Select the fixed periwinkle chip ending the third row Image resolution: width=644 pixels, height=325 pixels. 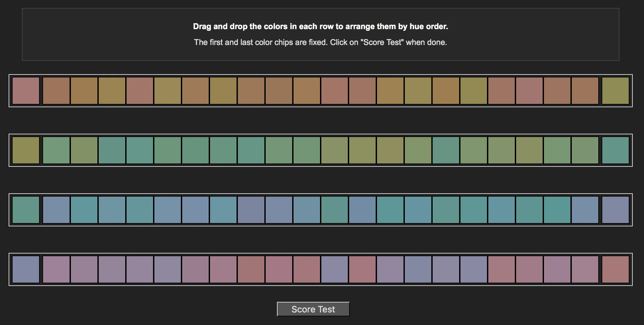point(616,210)
